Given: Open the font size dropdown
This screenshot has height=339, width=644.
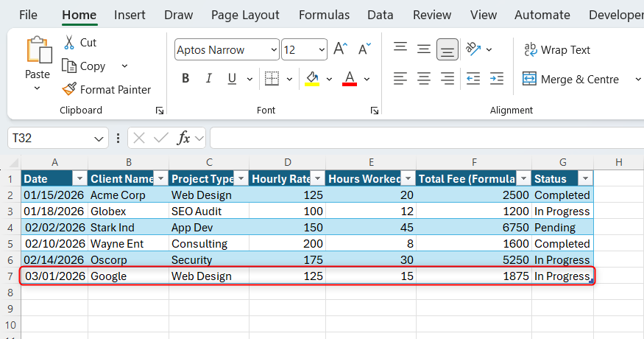Looking at the screenshot, I should coord(322,50).
